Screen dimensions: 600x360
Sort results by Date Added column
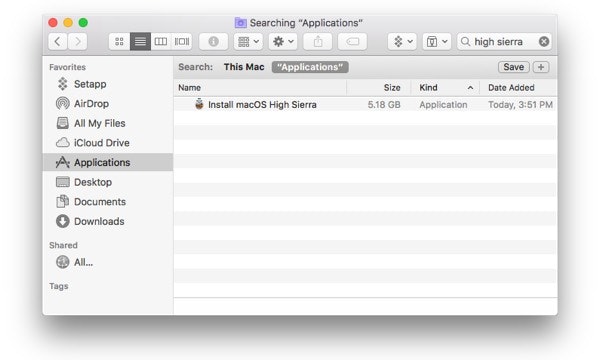tap(518, 88)
